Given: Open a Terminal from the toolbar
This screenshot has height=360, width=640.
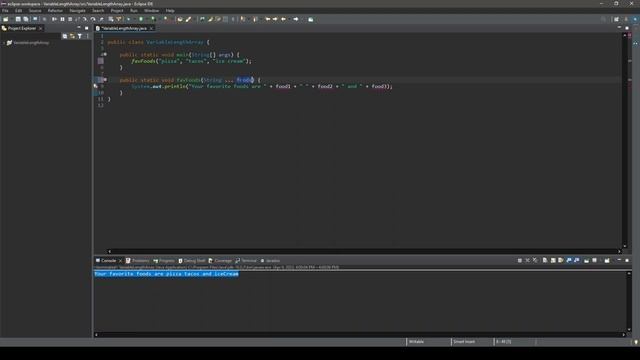Looking at the screenshot, I should click(x=35, y=19).
